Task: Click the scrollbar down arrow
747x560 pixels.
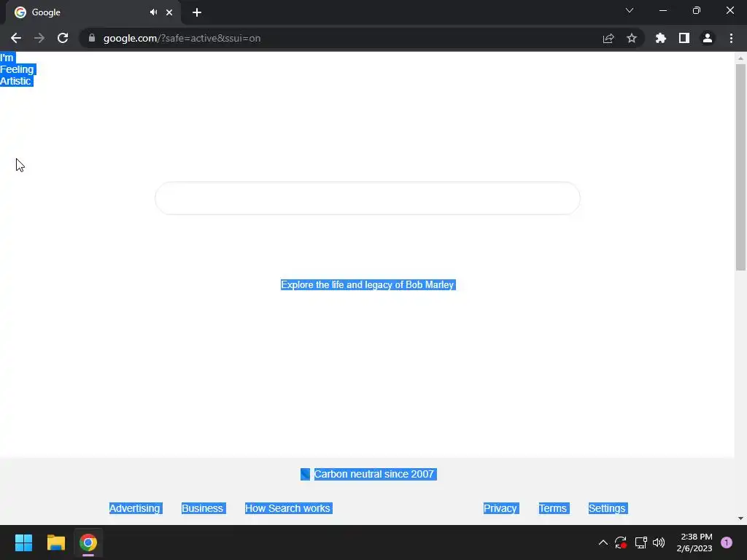Action: pyautogui.click(x=740, y=518)
